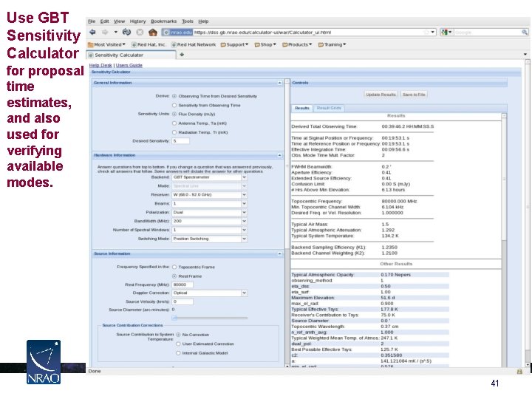
Task: Open the History menu
Action: (137, 21)
